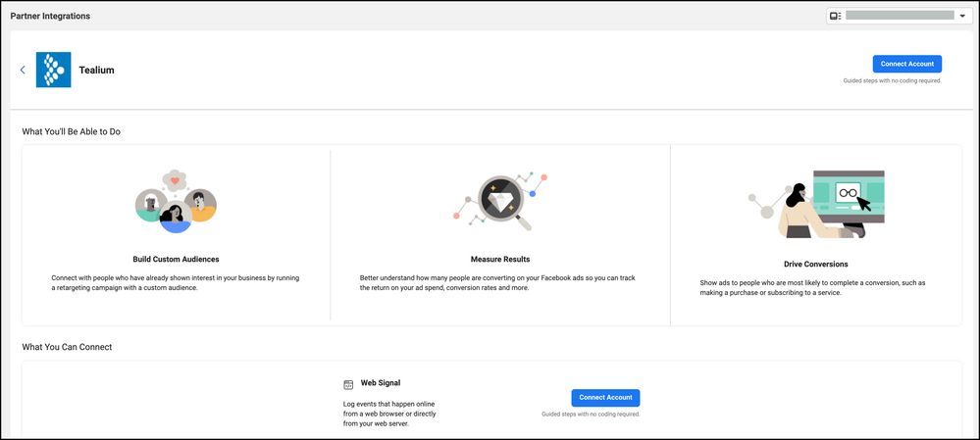This screenshot has width=980, height=440.
Task: Click the What You Can Connect heading
Action: (x=68, y=347)
